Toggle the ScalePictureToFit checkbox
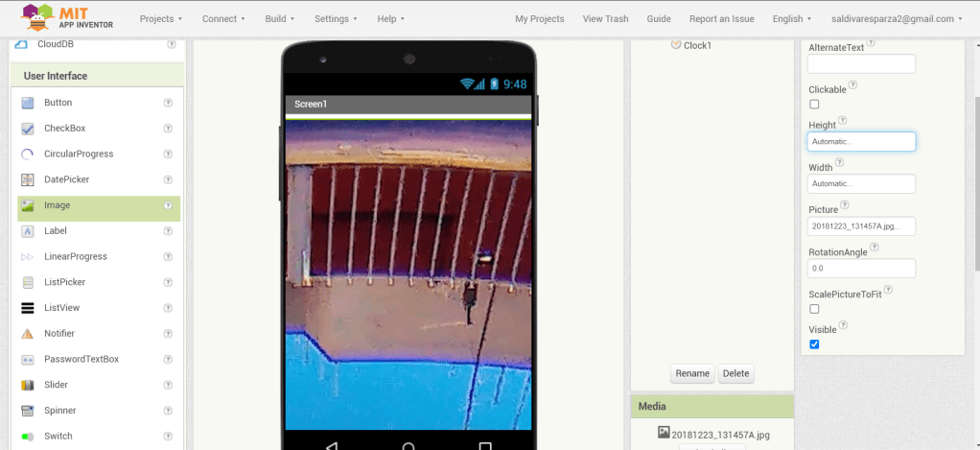This screenshot has width=980, height=450. tap(814, 309)
